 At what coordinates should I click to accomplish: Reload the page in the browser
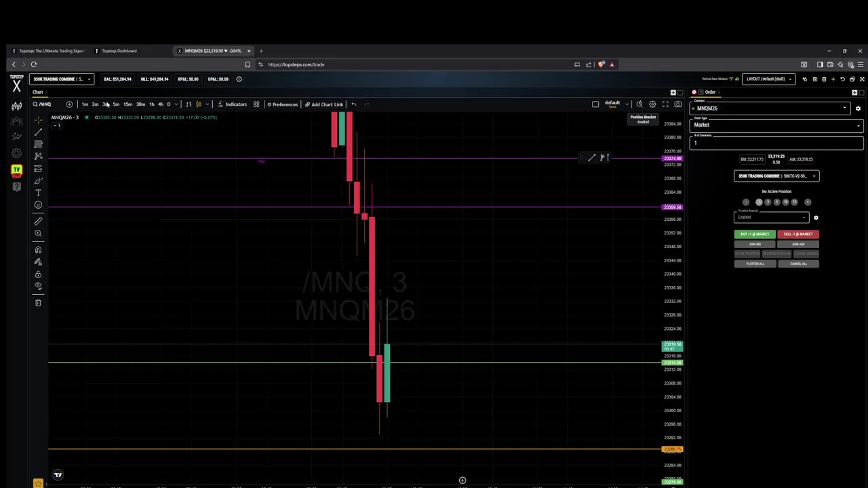coord(34,64)
